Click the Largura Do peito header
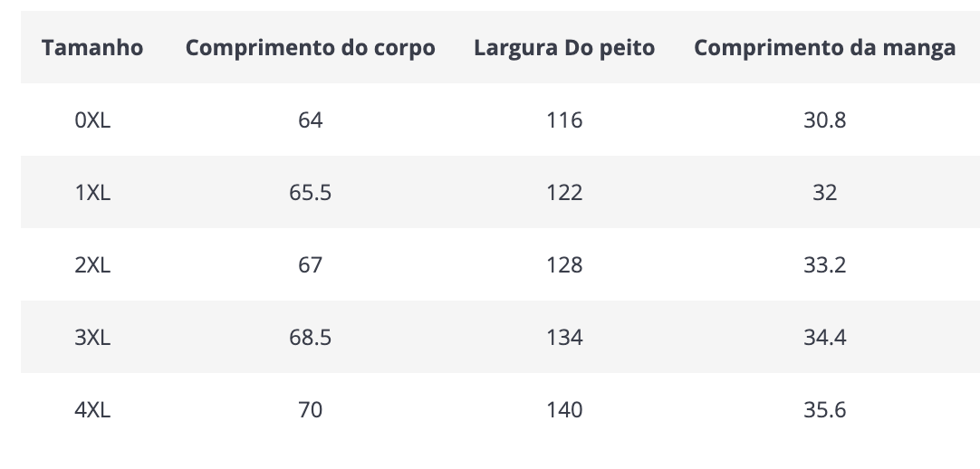 coord(564,47)
